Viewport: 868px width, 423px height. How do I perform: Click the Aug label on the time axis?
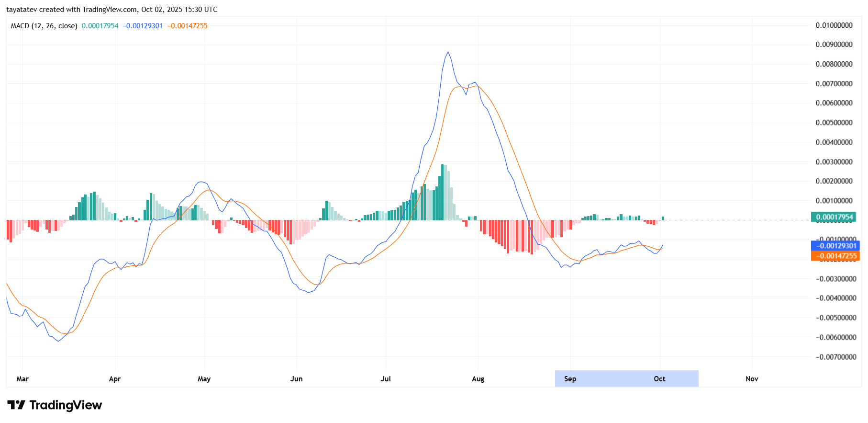pyautogui.click(x=478, y=379)
